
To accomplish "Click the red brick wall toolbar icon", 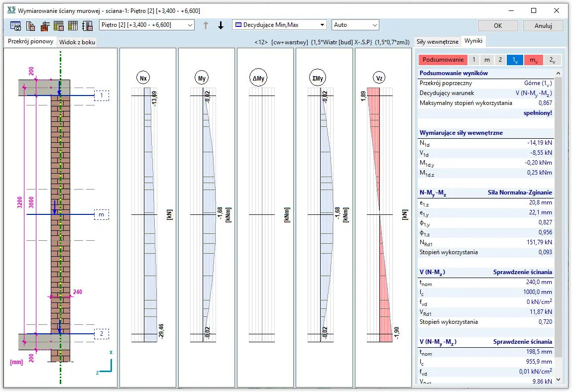I will pyautogui.click(x=45, y=25).
